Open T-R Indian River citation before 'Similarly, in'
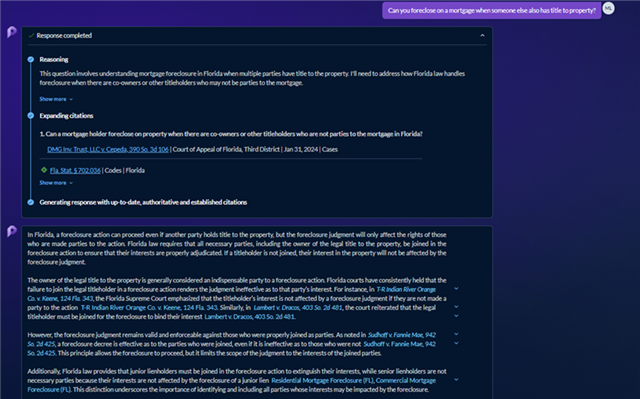The width and height of the screenshot is (640, 399). (149, 308)
